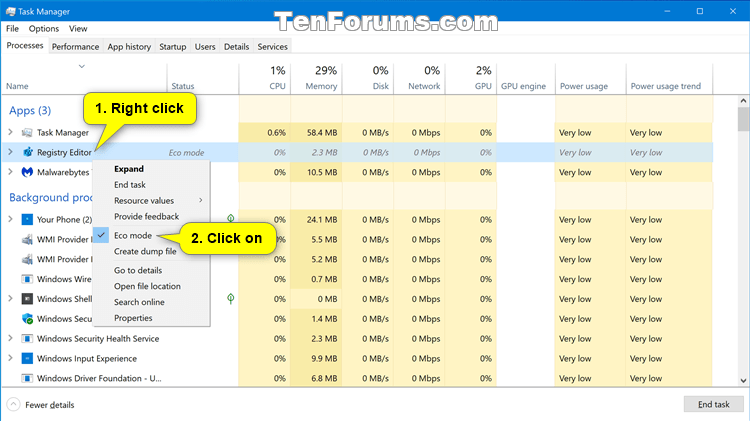Click the Task Manager title bar icon
Viewport: 750px width, 421px height.
tap(10, 11)
